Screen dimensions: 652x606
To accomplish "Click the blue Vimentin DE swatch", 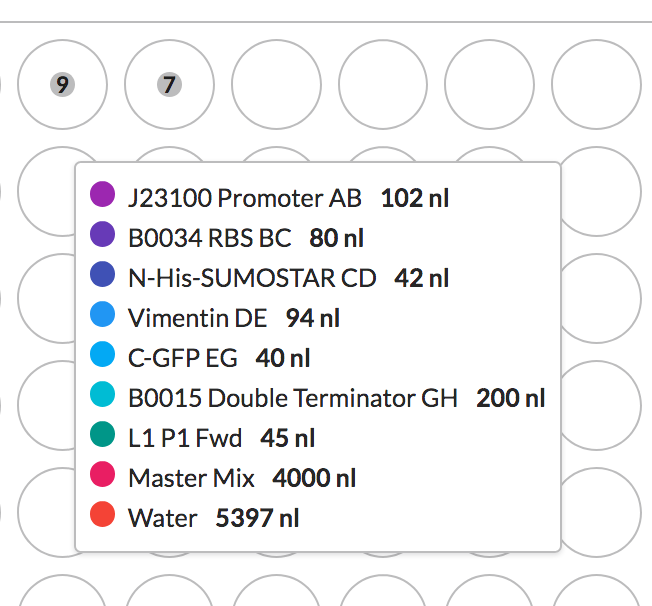I will (x=103, y=317).
